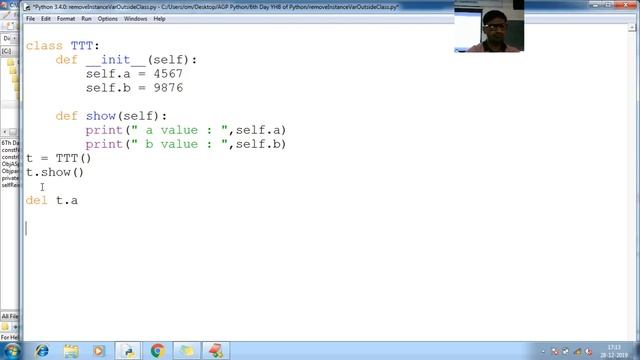Screen dimensions: 640x360
Task: Click the 'def __init__(self):' line
Action: [x=126, y=60]
